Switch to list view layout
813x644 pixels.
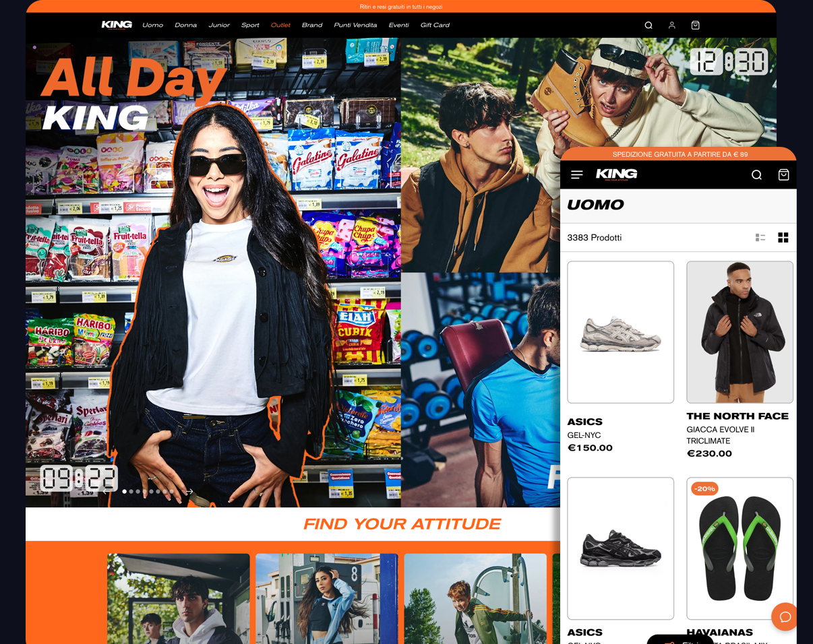(x=760, y=238)
